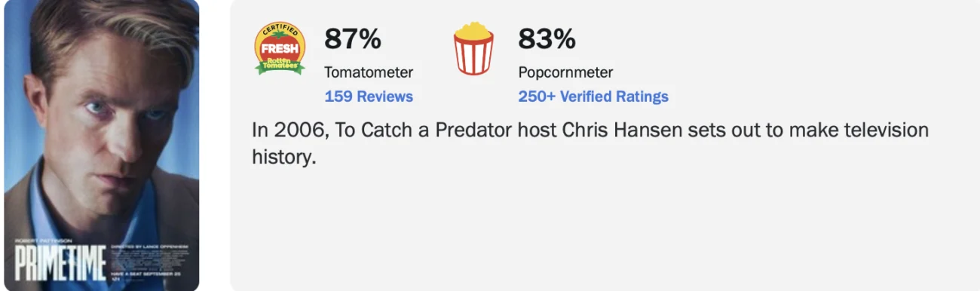Click the 87% Tomatometer score
This screenshot has width=980, height=291.
click(353, 38)
